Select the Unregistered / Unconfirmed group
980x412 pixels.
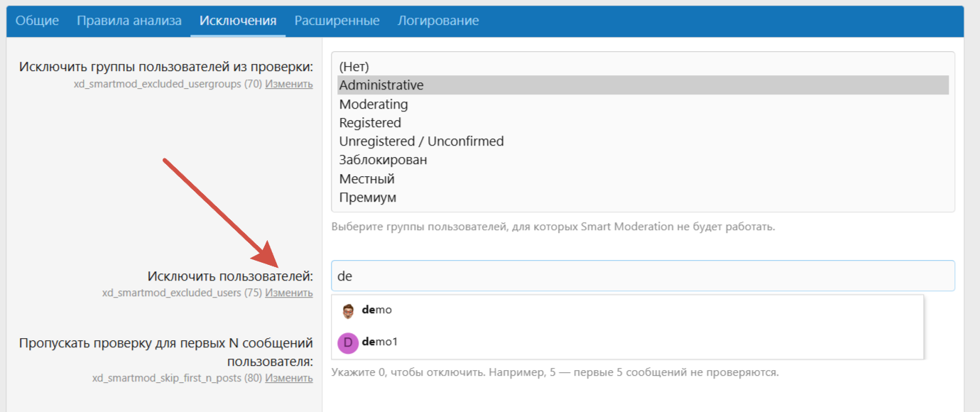coord(421,141)
